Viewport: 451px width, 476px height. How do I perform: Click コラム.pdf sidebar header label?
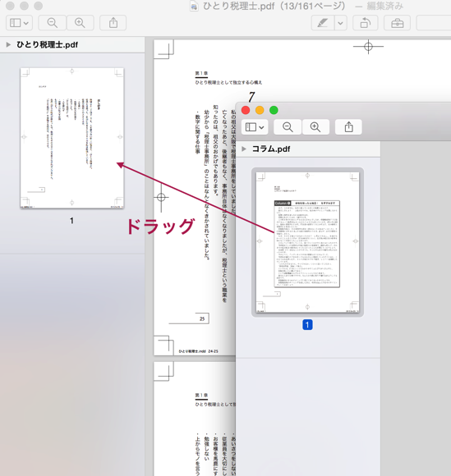tap(271, 149)
